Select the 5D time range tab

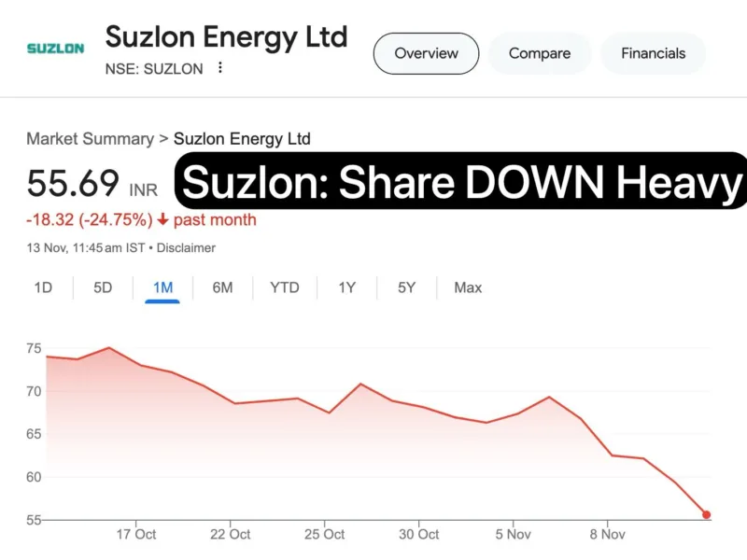click(x=103, y=287)
